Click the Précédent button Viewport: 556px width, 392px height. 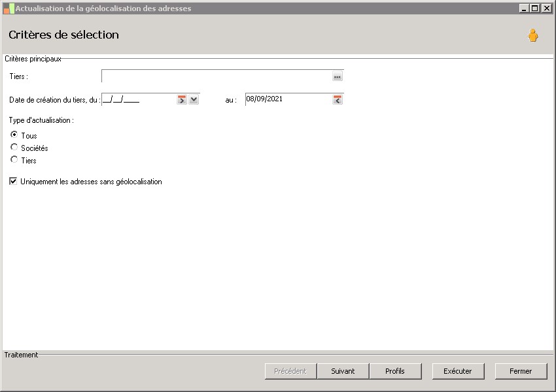pos(290,371)
